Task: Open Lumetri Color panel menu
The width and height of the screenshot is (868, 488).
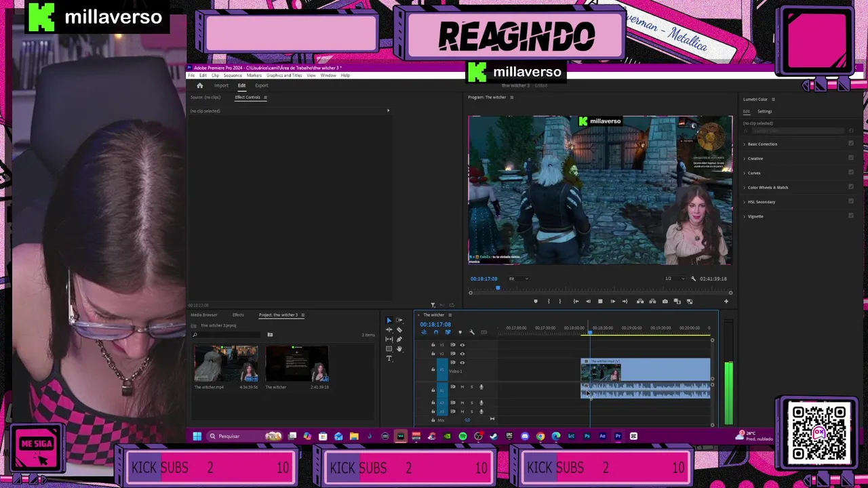Action: click(x=774, y=100)
